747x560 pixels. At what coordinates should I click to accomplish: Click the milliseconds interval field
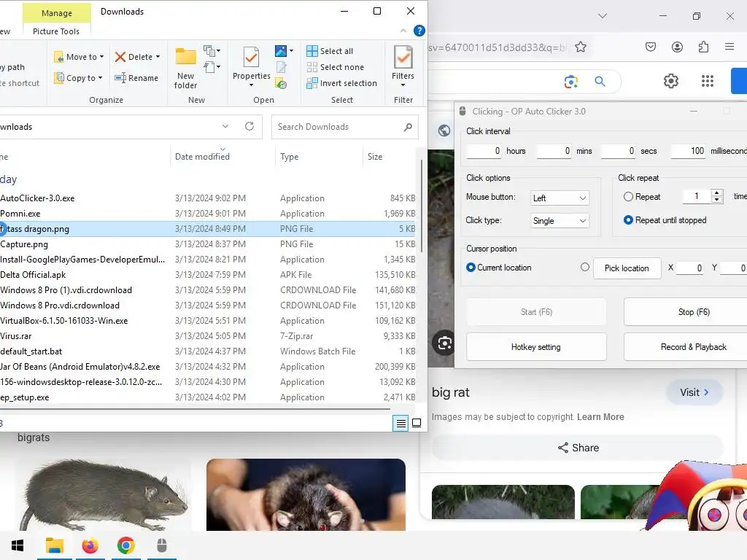(688, 151)
